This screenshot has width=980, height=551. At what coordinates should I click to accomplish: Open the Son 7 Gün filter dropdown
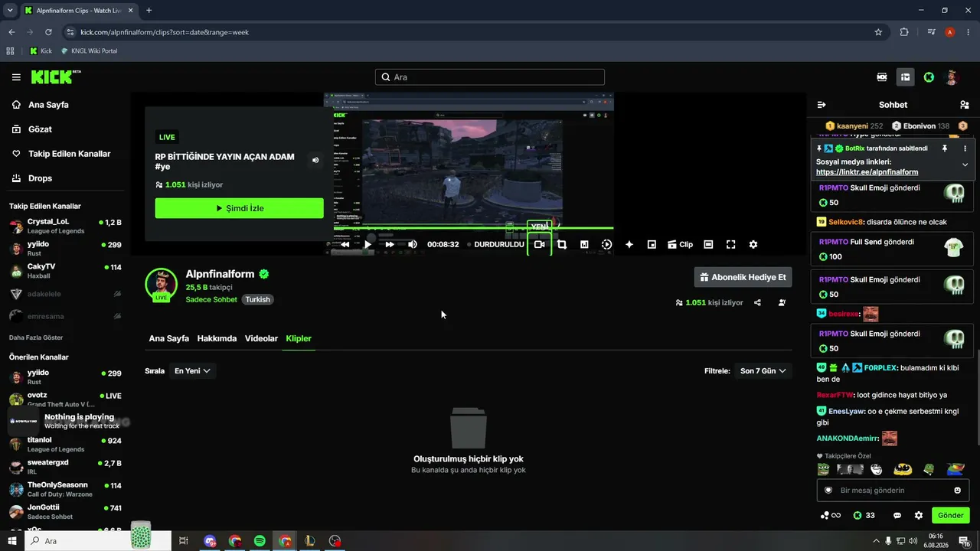click(763, 370)
